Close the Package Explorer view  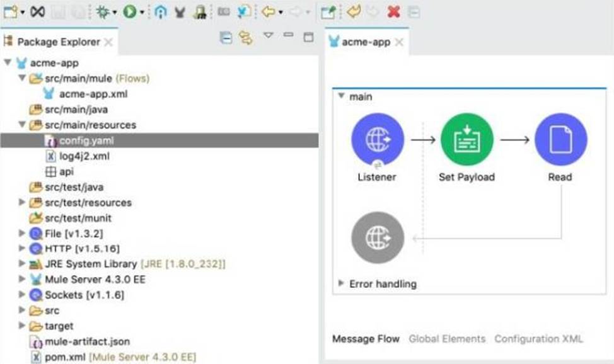pos(108,42)
